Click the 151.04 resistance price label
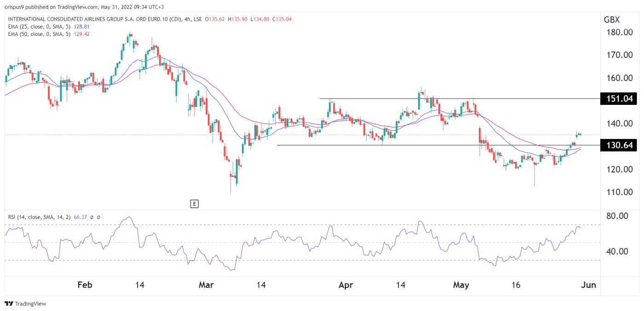 point(618,98)
